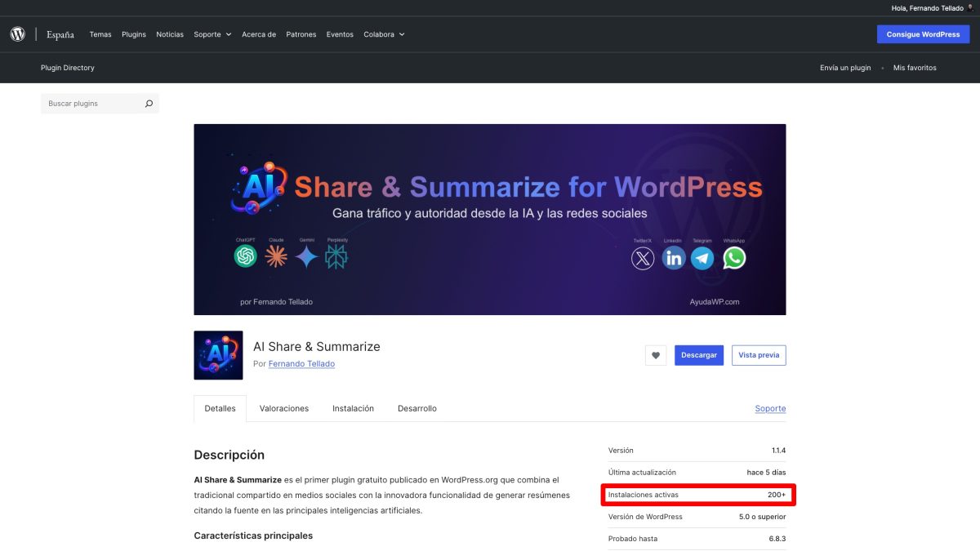Open notifications via the bell icon
The height and width of the screenshot is (551, 980).
pos(969,7)
